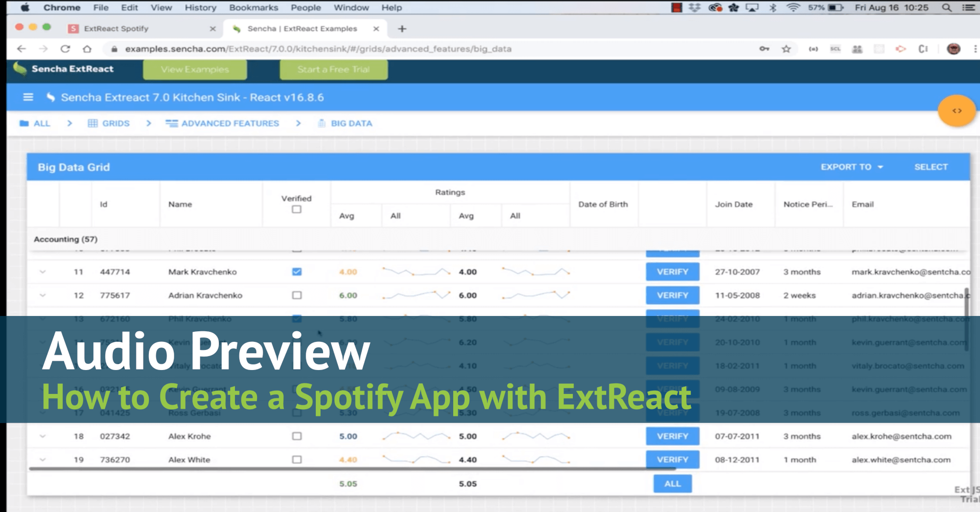
Task: Open the History menu
Action: pos(200,8)
